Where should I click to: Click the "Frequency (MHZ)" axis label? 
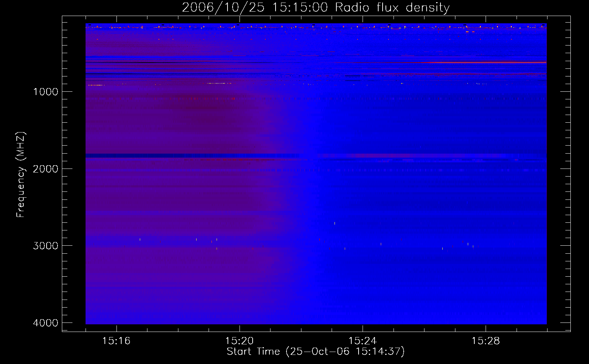click(20, 175)
